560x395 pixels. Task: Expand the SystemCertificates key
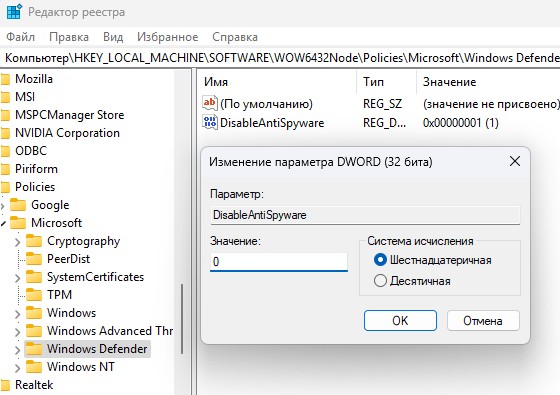18,278
